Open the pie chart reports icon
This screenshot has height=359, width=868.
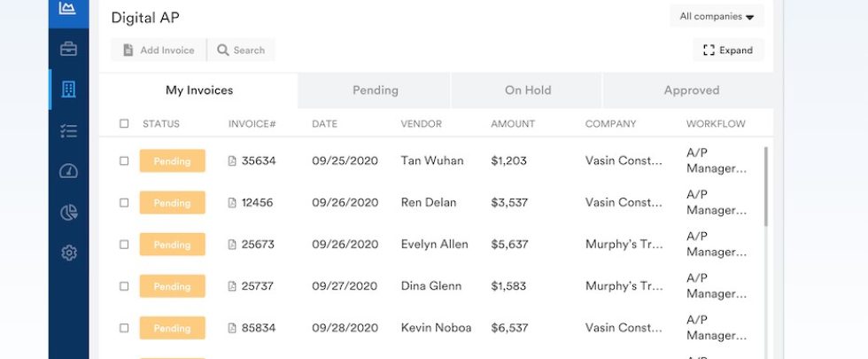68,212
